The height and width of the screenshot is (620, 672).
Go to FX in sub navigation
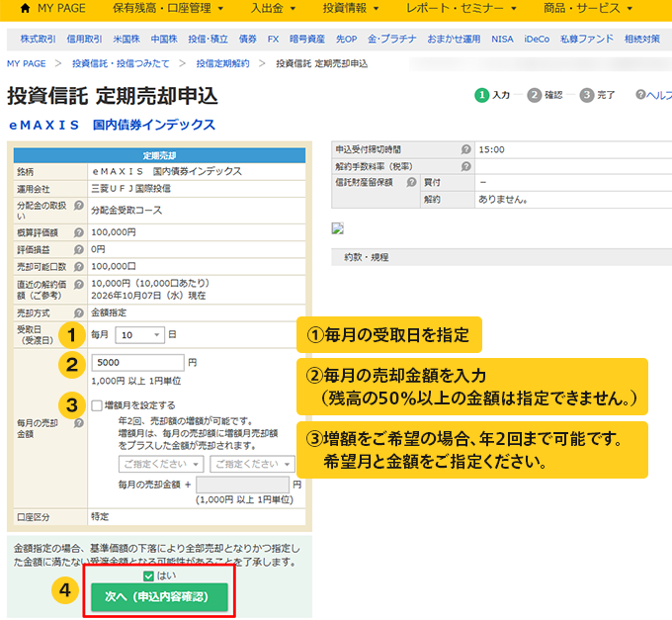(x=273, y=39)
